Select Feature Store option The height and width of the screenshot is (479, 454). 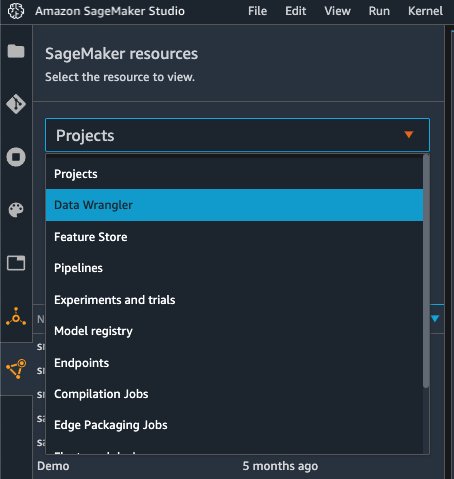tap(234, 237)
